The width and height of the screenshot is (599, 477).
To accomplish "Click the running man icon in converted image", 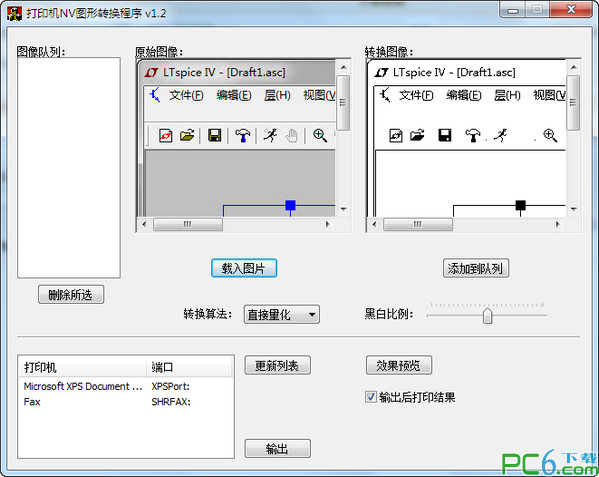I will [x=500, y=135].
